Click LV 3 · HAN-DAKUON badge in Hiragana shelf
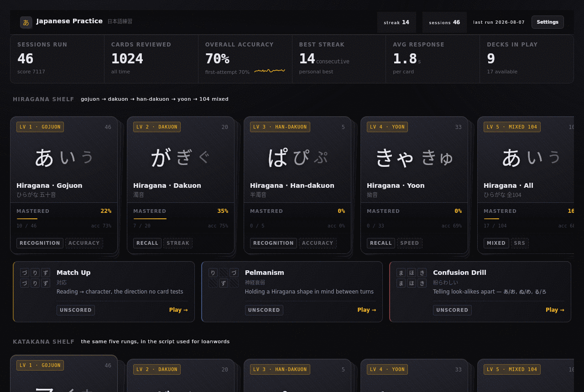 [280, 127]
